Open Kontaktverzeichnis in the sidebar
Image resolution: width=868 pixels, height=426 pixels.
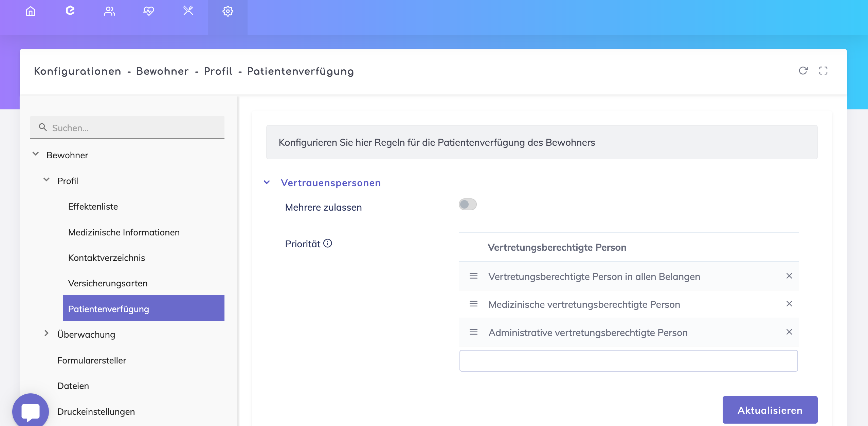[106, 258]
